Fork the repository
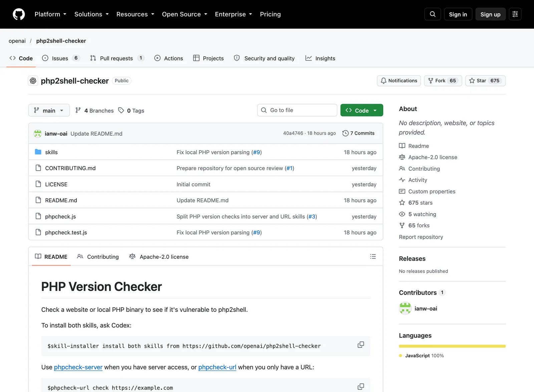 [x=443, y=81]
